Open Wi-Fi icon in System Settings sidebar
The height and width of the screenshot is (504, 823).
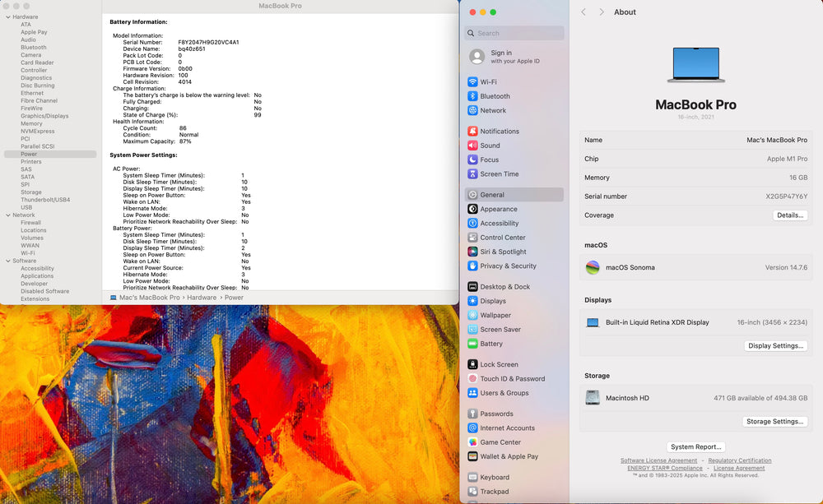click(472, 82)
